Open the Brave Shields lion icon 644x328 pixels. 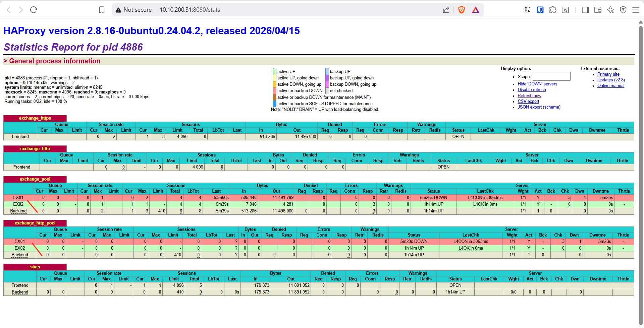pos(462,10)
